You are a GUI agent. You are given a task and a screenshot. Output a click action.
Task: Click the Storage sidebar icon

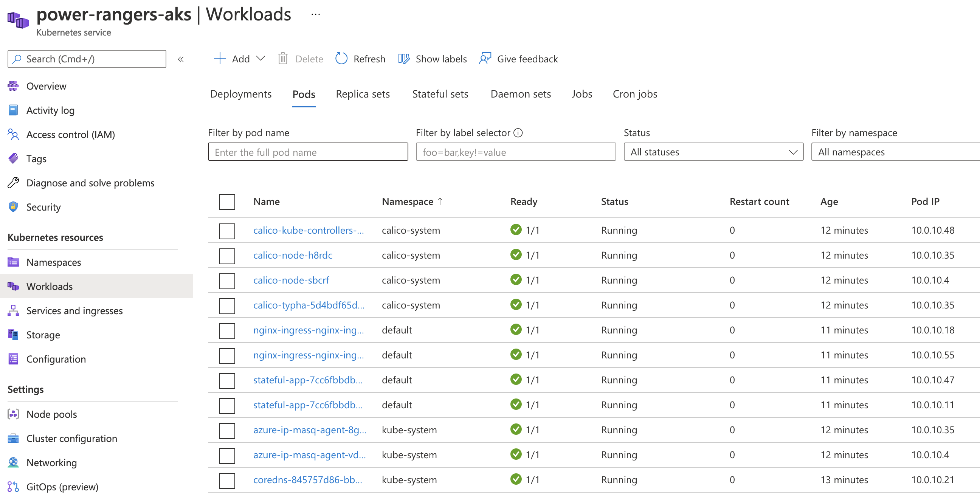(13, 335)
